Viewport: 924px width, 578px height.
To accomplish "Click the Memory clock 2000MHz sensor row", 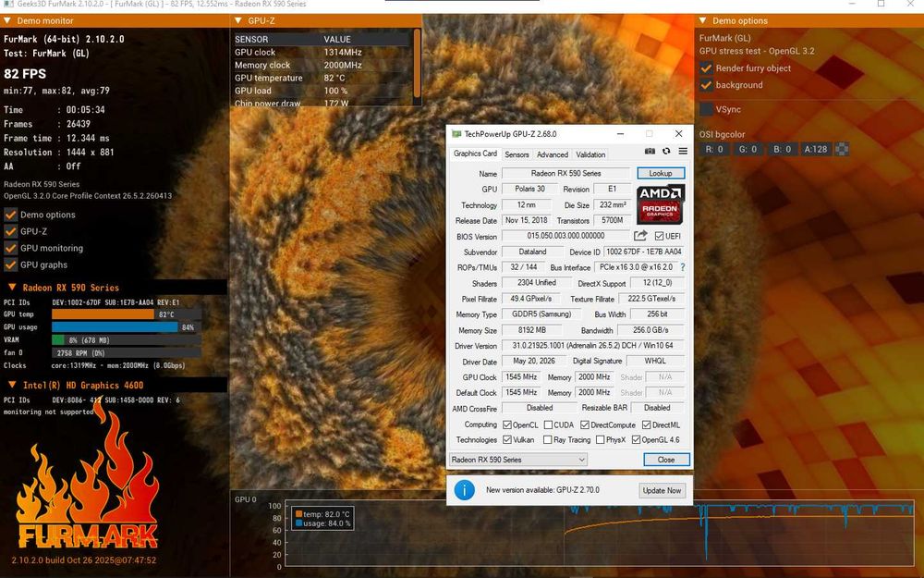I will point(322,65).
